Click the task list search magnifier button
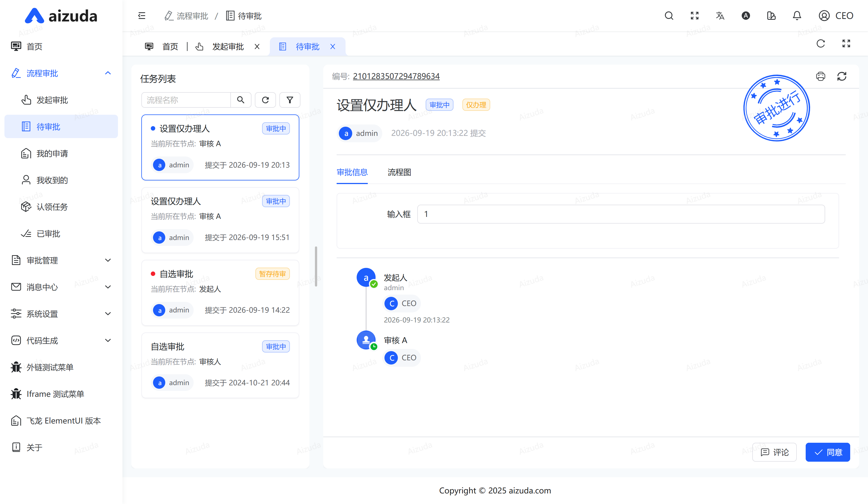This screenshot has width=868, height=504. pyautogui.click(x=241, y=100)
